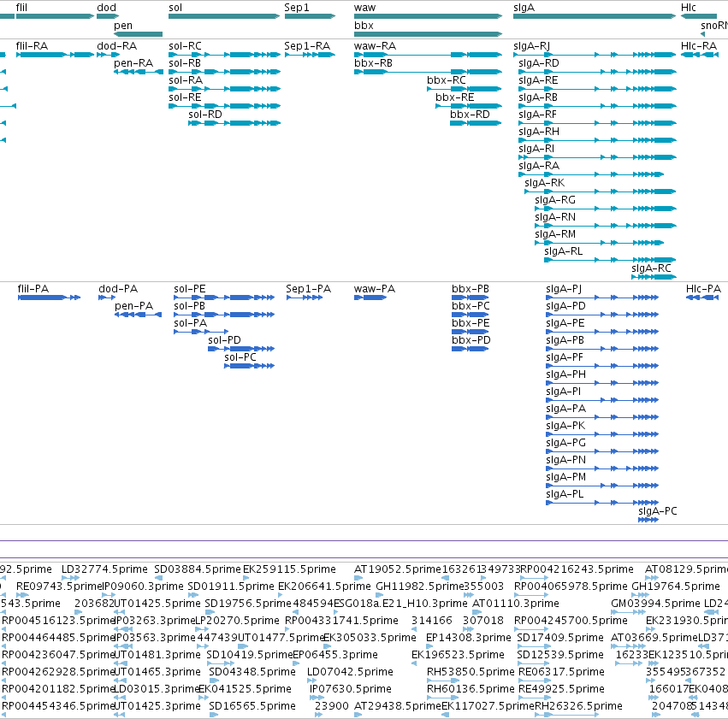Select the dod-RA transcript label

pyautogui.click(x=116, y=46)
